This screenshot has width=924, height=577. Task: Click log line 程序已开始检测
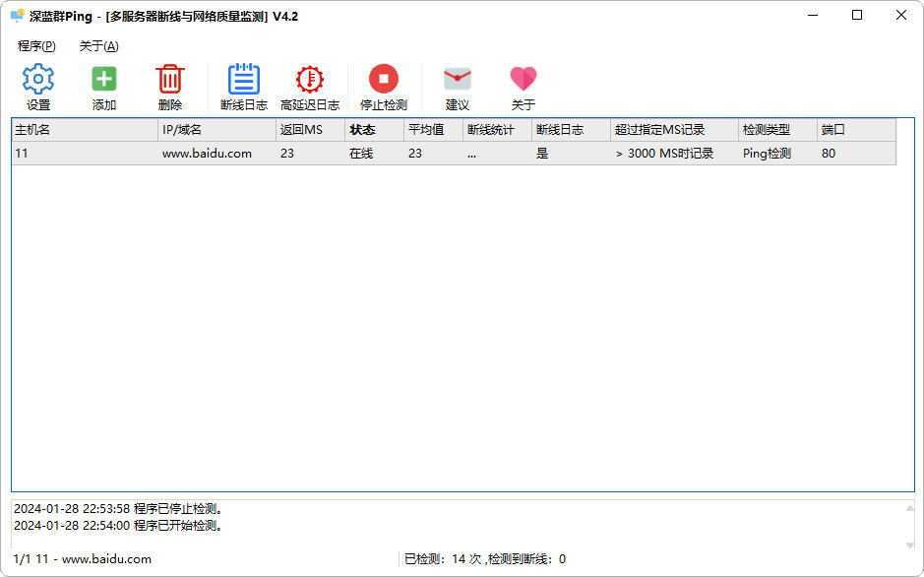118,525
